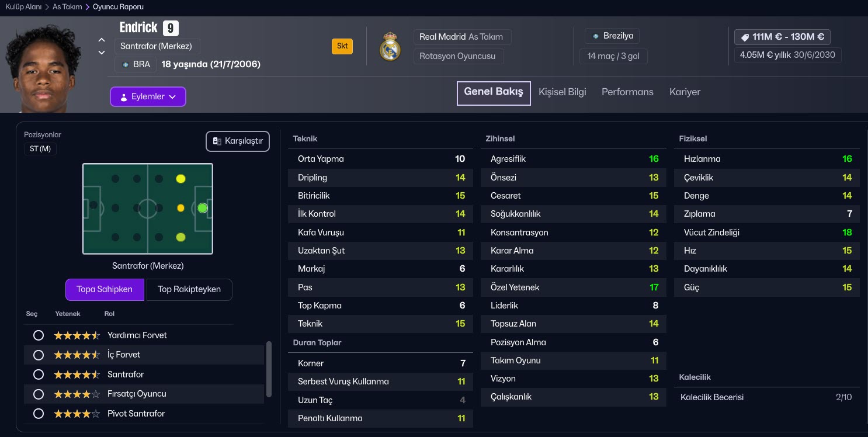Select the İç Forvet role radio button
Screen dimensions: 868x437
39,355
